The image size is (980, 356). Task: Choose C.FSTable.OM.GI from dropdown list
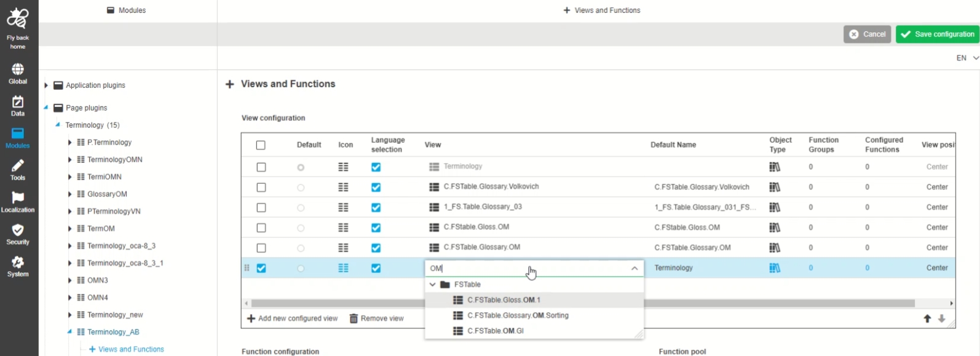click(x=496, y=331)
